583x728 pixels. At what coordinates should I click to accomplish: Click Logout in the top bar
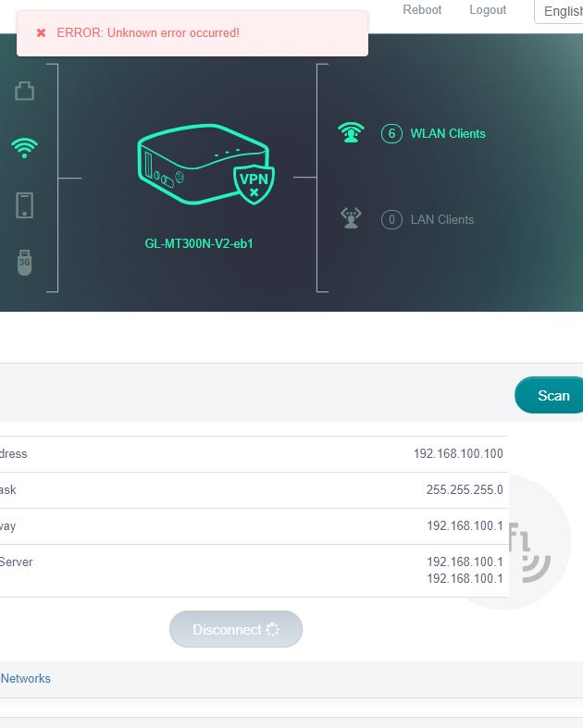[x=488, y=9]
